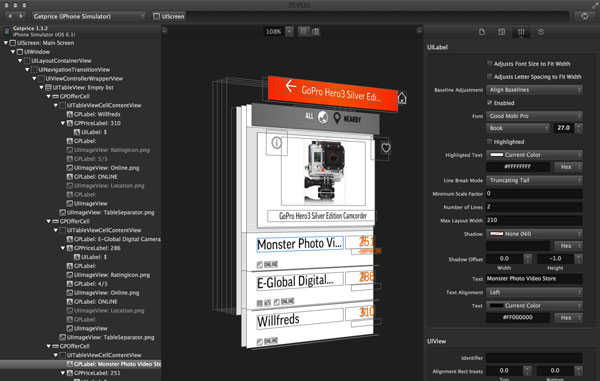This screenshot has height=381, width=600.
Task: Open the Book font style dropdown
Action: [x=518, y=128]
